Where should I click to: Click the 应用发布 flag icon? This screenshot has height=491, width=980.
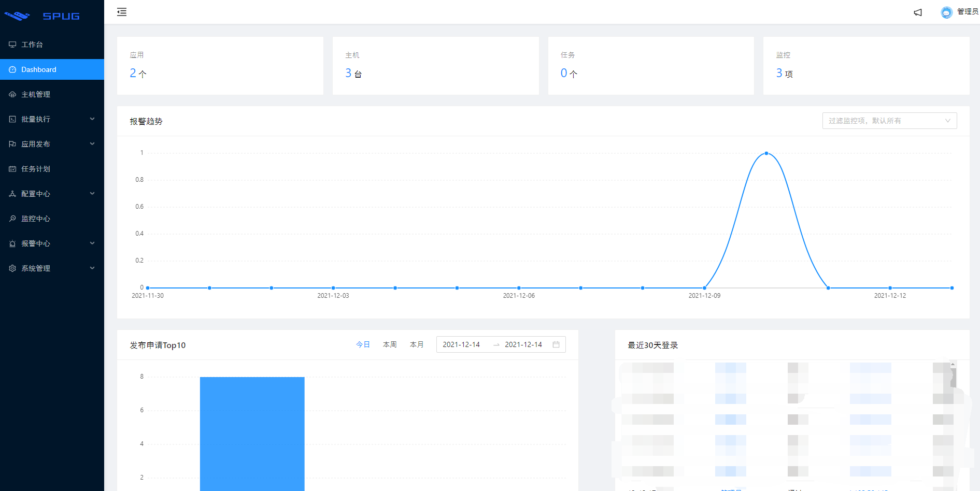pyautogui.click(x=12, y=144)
